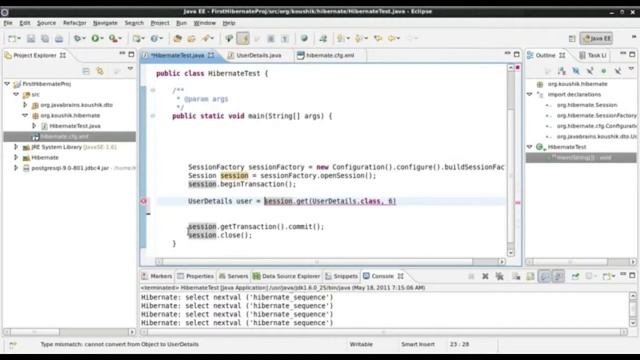Click the Clear Console icon
Image resolution: width=640 pixels, height=360 pixels.
point(516,276)
